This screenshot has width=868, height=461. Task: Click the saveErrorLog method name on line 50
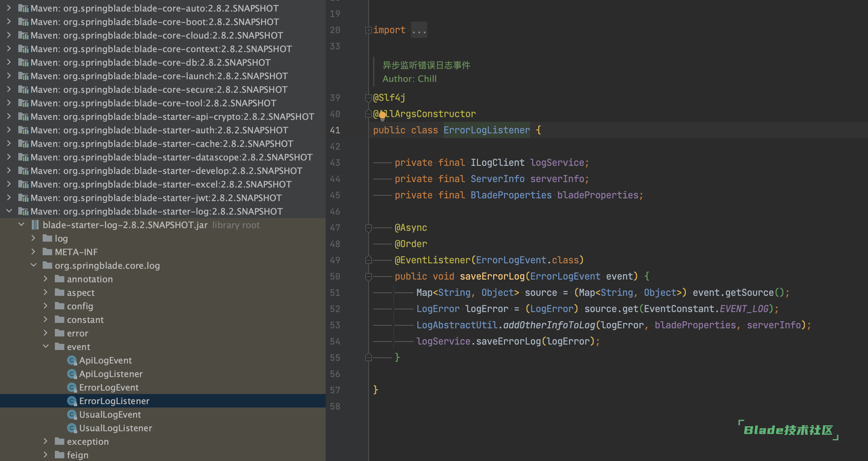[492, 276]
